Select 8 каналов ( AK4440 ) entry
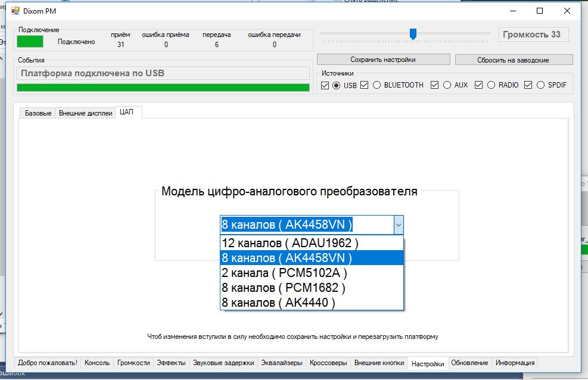588x380 pixels. point(278,303)
